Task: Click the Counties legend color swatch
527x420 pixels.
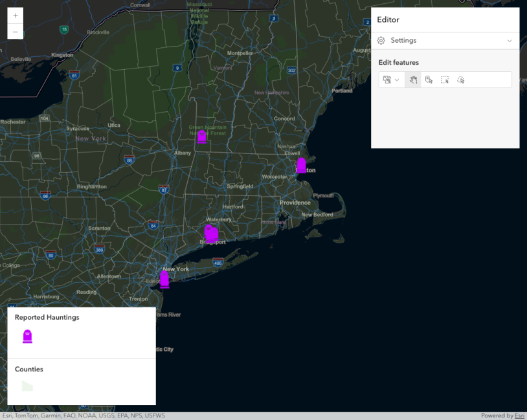Action: click(27, 386)
